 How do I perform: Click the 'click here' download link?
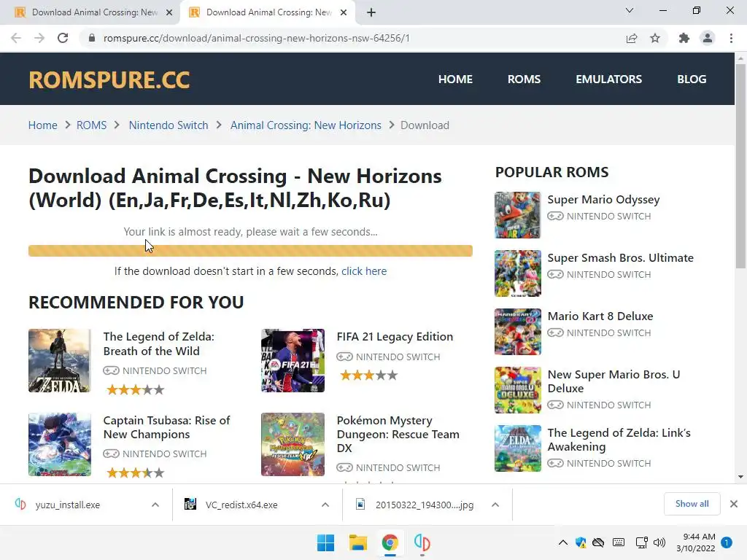[364, 271]
